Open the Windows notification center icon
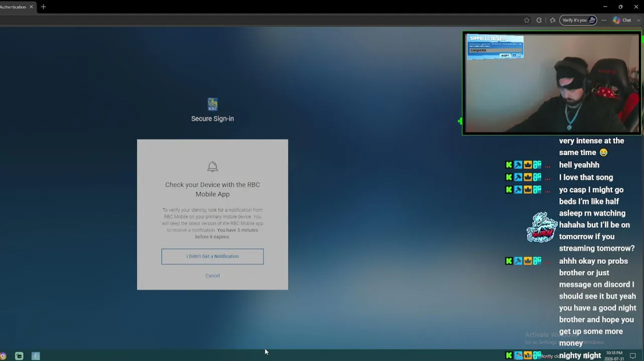 pos(633,356)
